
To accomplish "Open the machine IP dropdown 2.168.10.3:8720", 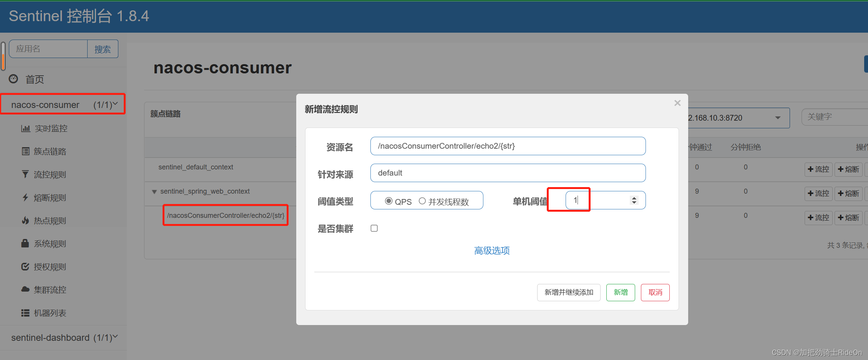I will 738,118.
